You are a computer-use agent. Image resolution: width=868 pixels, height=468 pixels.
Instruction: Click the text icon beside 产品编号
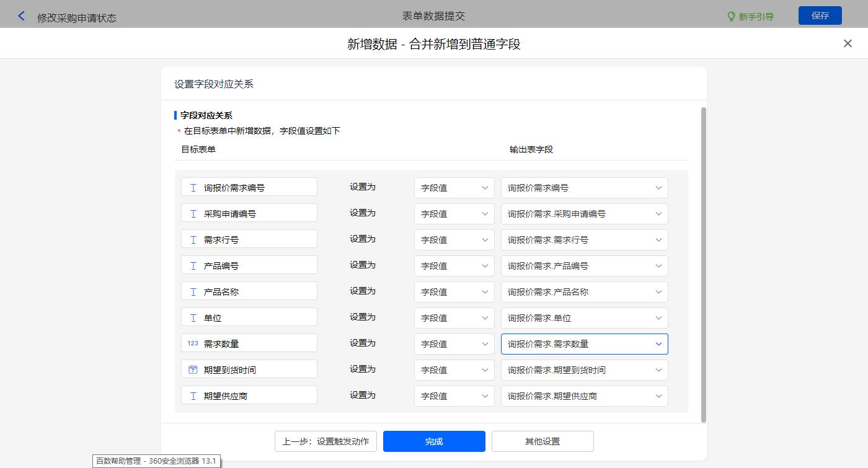point(193,265)
